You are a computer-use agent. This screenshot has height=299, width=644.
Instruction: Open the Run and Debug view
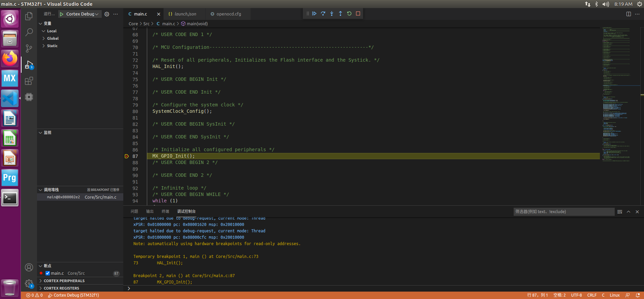click(x=29, y=65)
